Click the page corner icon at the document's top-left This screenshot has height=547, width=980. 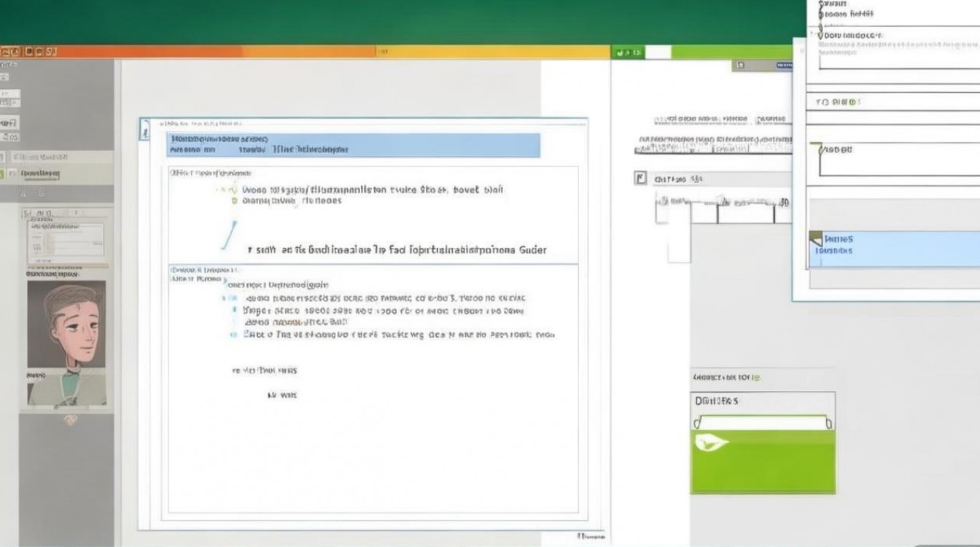(144, 128)
